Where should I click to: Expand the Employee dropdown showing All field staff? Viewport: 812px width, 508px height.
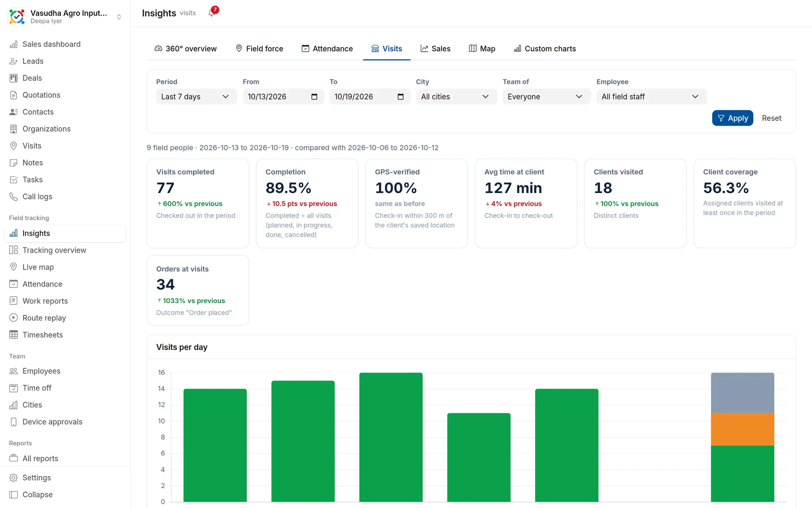tap(651, 97)
